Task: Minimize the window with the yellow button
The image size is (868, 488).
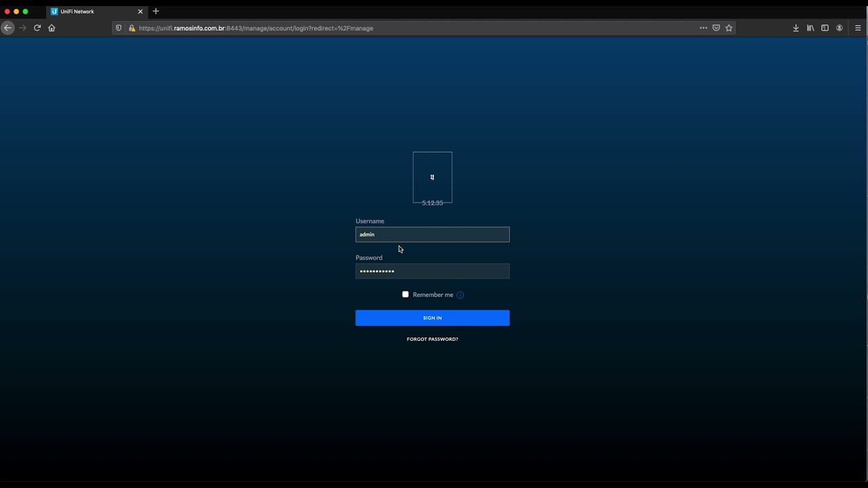Action: 16,12
